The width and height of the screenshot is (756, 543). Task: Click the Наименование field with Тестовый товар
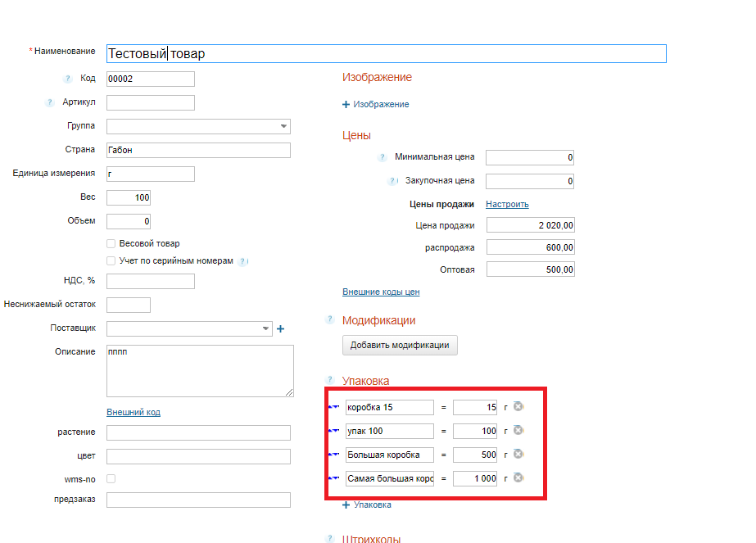pos(387,53)
